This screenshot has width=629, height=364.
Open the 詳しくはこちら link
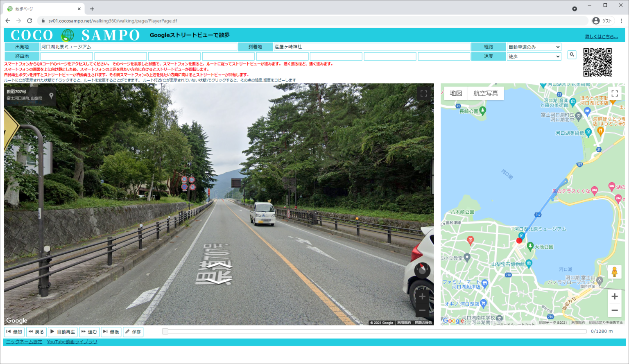[x=602, y=37]
